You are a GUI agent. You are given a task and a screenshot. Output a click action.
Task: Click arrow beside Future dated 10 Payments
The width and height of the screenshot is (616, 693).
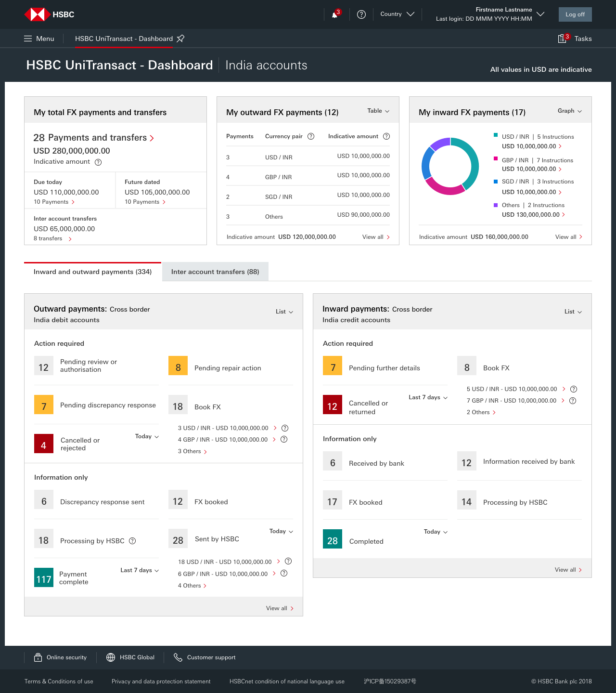pos(164,202)
